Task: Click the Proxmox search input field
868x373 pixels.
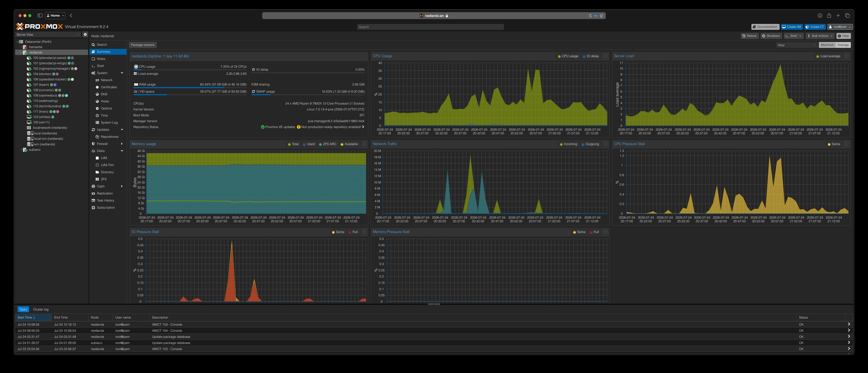Action: (x=430, y=27)
